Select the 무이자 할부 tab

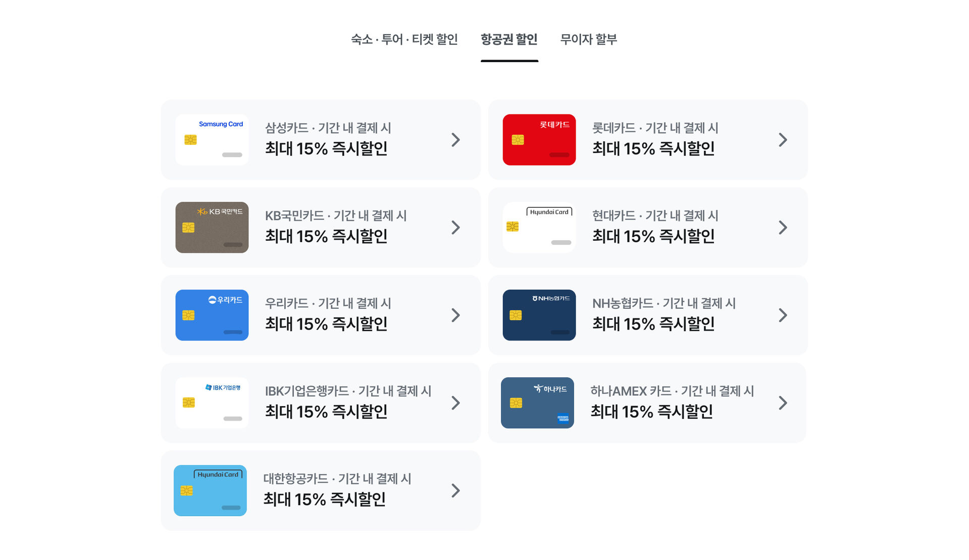[x=588, y=39]
